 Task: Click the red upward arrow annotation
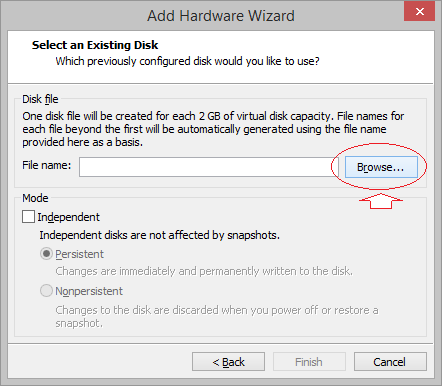coord(381,201)
